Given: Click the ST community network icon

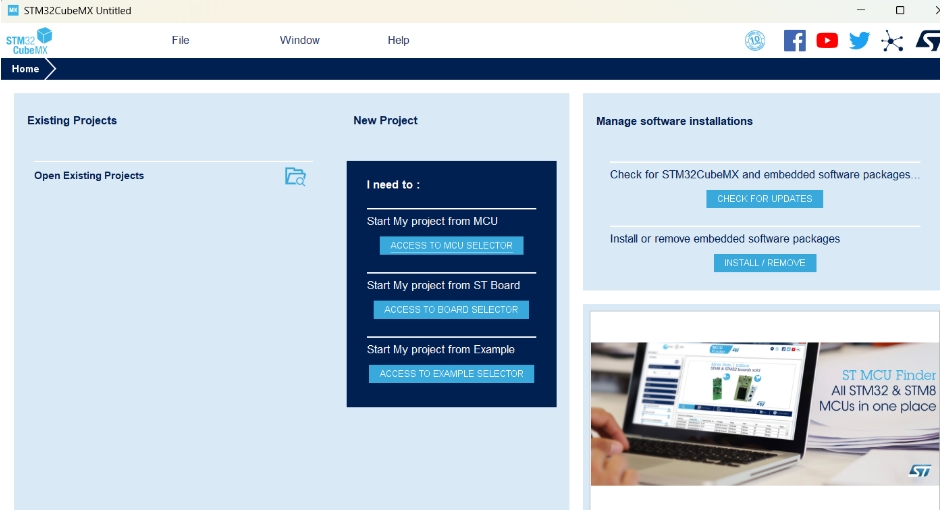Looking at the screenshot, I should coord(892,41).
